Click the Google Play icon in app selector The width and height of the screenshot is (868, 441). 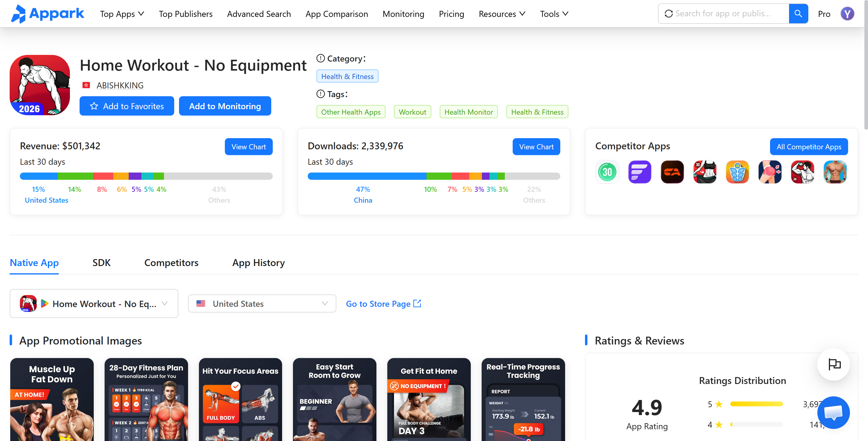click(x=45, y=303)
